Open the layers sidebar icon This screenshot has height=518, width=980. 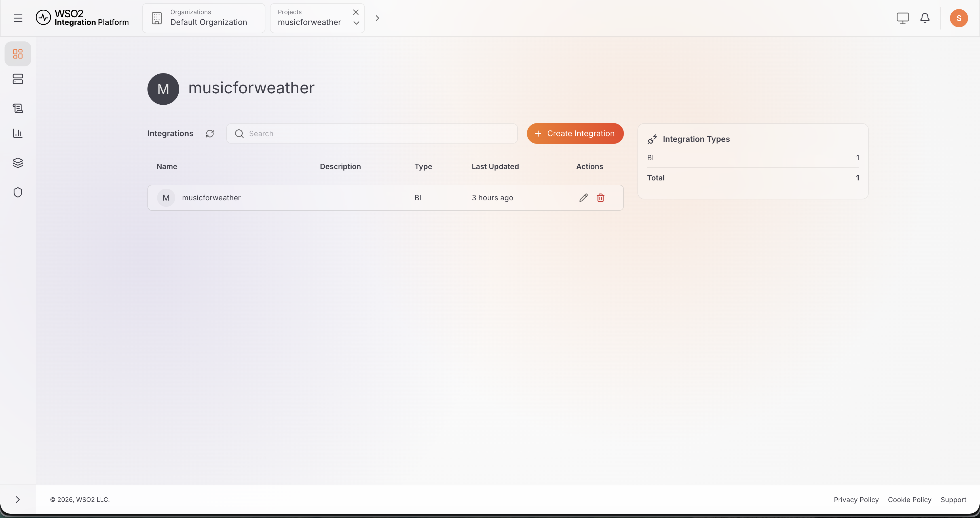coord(18,163)
